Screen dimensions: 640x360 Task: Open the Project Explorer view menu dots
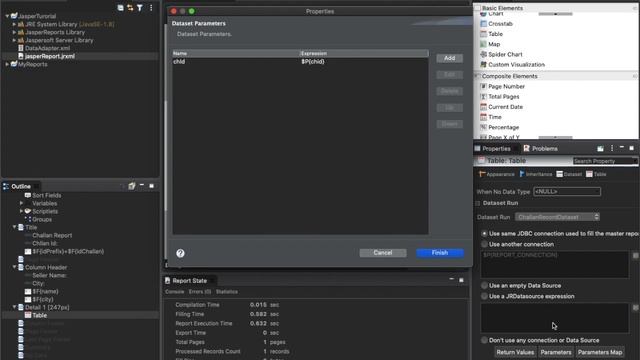(x=151, y=8)
